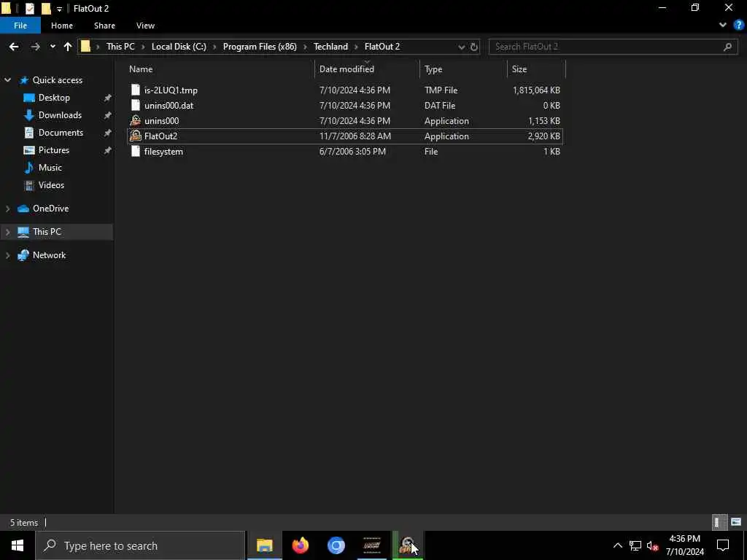Open Pictures in Quick access
Image resolution: width=747 pixels, height=560 pixels.
[x=53, y=150]
